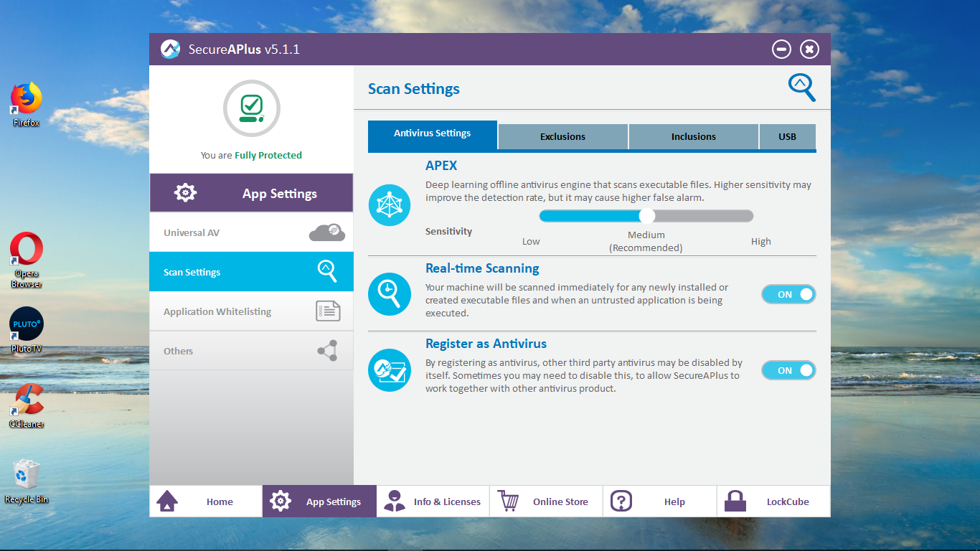Turn off the Real-time Scanning switch
980x551 pixels.
click(x=788, y=294)
